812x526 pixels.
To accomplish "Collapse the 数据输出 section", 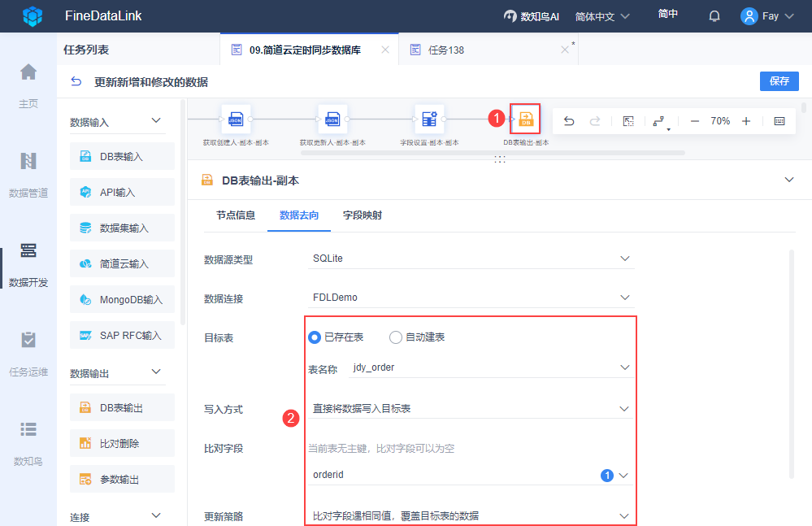I will pos(156,372).
